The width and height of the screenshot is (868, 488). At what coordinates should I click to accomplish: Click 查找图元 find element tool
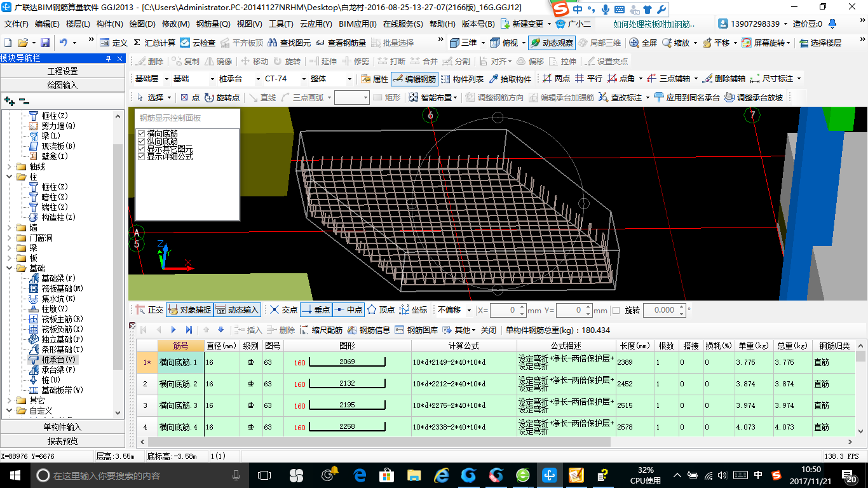click(290, 43)
